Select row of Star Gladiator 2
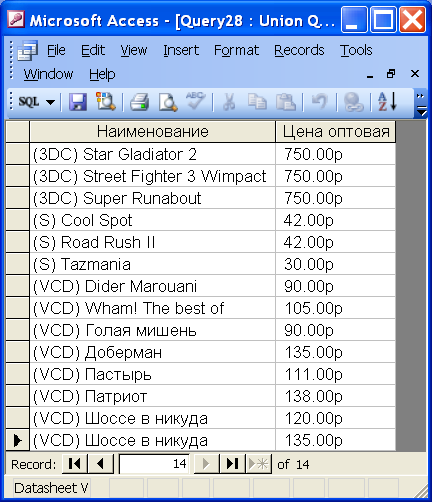Viewport: 432px width, 502px height. 17,154
